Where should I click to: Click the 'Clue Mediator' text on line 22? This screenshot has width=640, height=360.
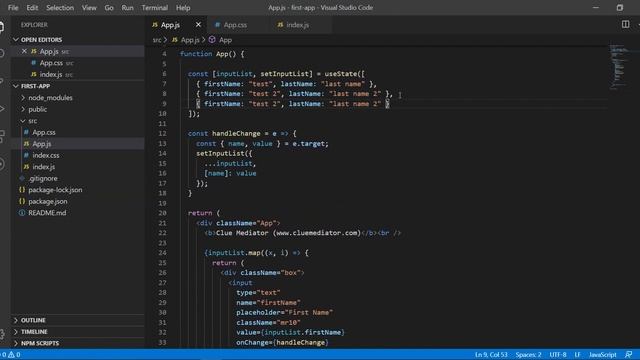pyautogui.click(x=242, y=233)
